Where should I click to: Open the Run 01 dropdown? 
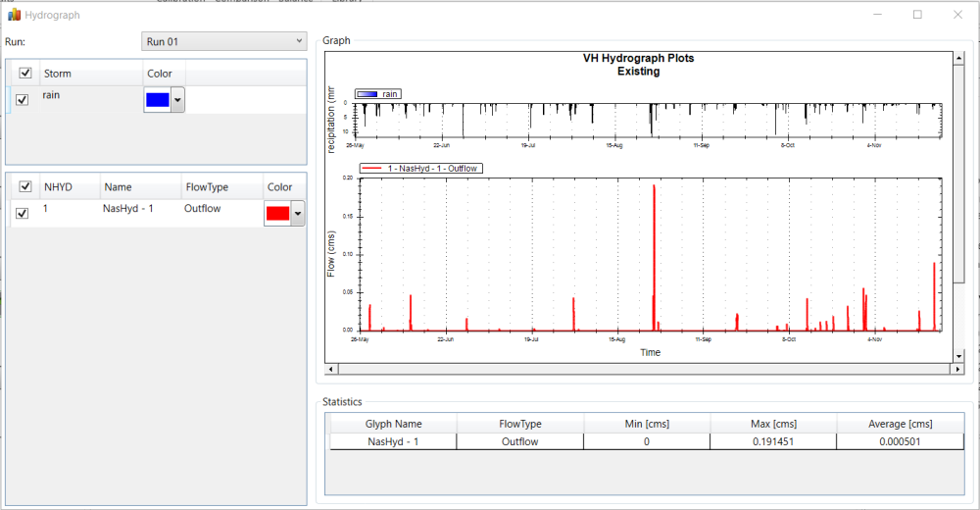point(224,42)
